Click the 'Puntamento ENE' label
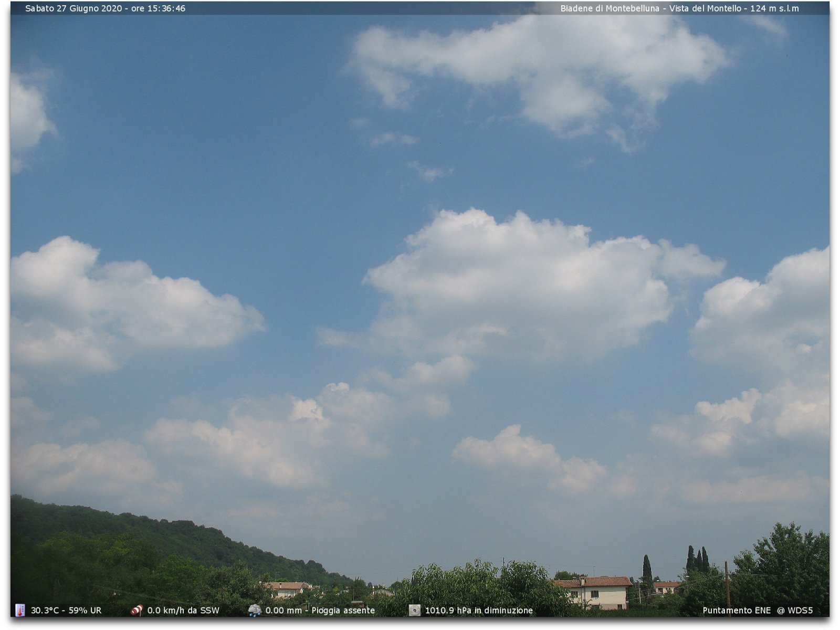840x630 pixels. click(x=737, y=611)
